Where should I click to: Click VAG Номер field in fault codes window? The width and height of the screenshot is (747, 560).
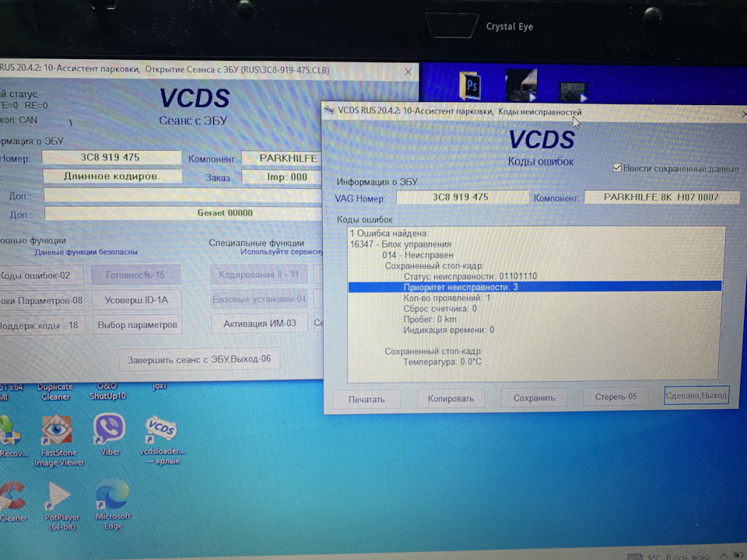tap(462, 197)
